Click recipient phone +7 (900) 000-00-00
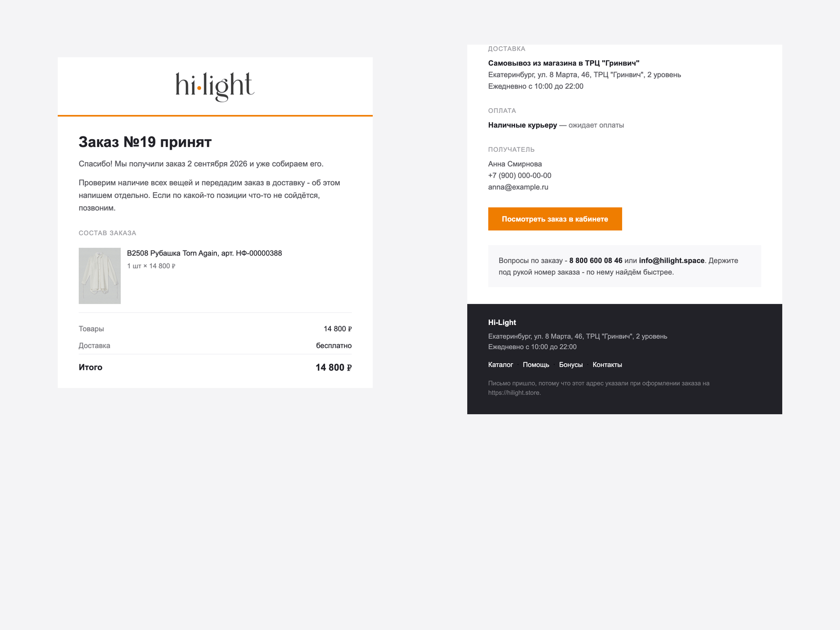Viewport: 840px width, 630px height. [x=520, y=175]
